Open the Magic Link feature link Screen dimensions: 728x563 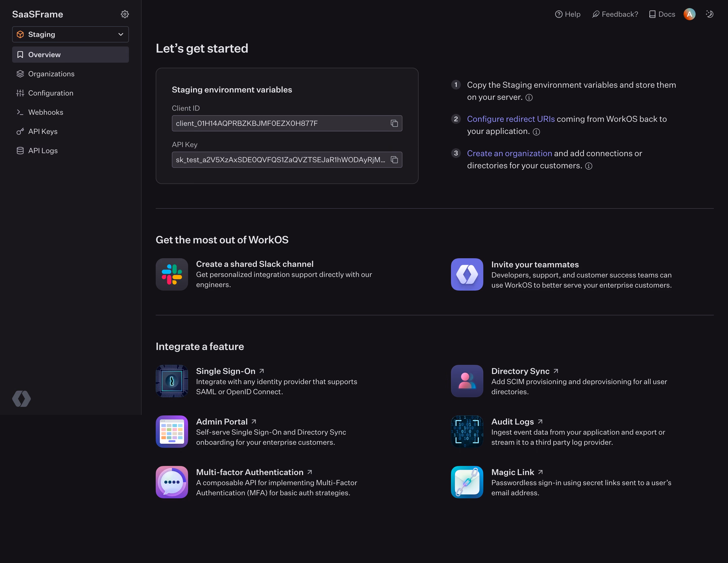coord(517,472)
